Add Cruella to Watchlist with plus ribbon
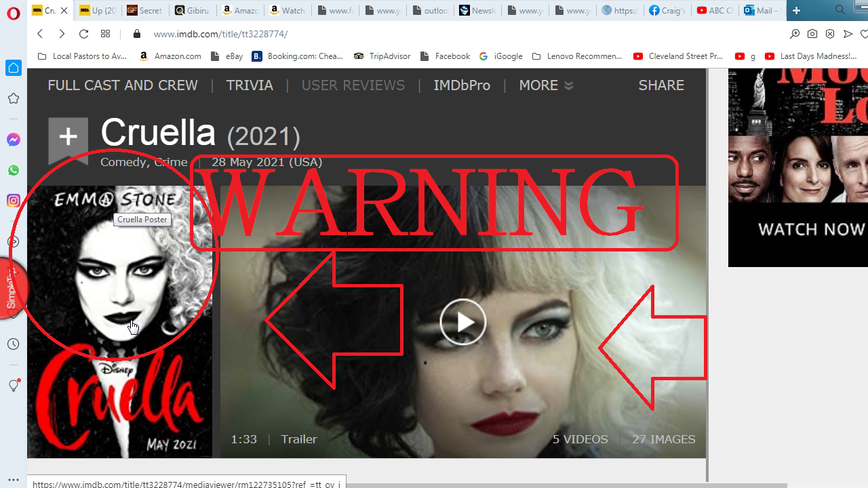Screen dimensions: 868x488 point(68,138)
